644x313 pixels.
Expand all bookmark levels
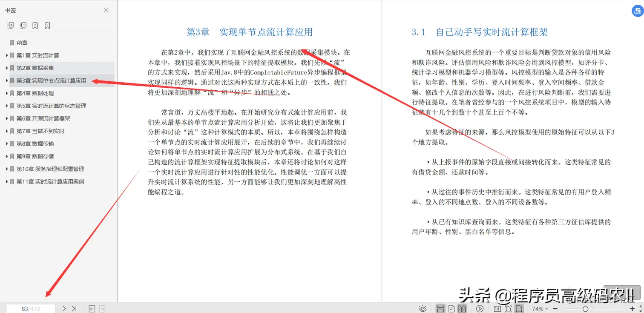10,26
